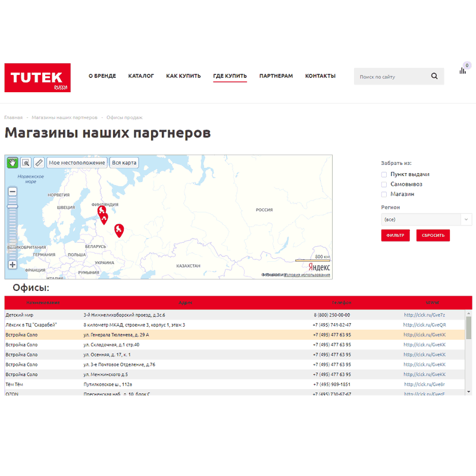Image resolution: width=476 pixels, height=476 pixels.
Task: Open Лёксик link http://clck.ru/GveQR
Action: (x=424, y=325)
